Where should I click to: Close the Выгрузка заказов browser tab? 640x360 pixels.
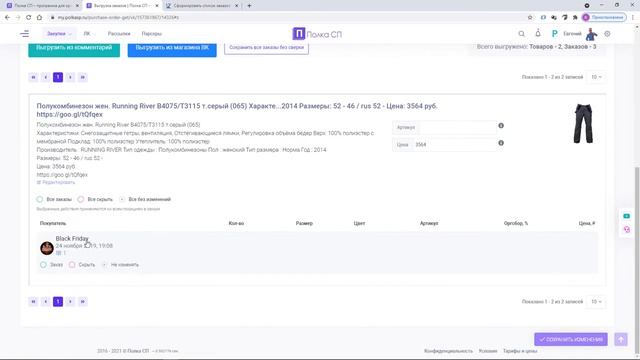pos(157,6)
